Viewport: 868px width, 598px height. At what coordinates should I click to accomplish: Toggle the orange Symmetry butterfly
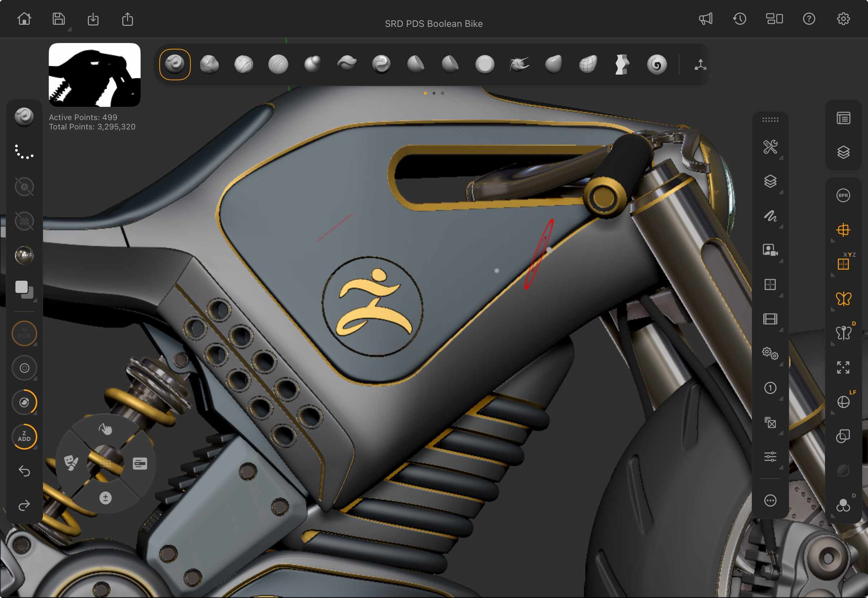843,299
